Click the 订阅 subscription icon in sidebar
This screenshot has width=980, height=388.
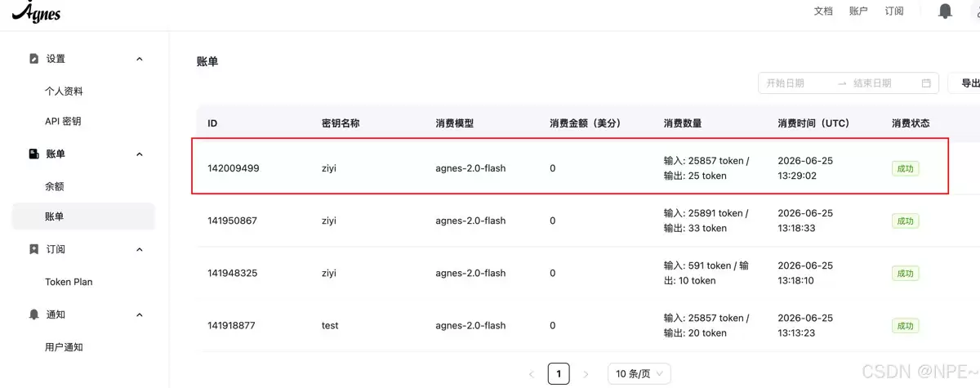33,249
